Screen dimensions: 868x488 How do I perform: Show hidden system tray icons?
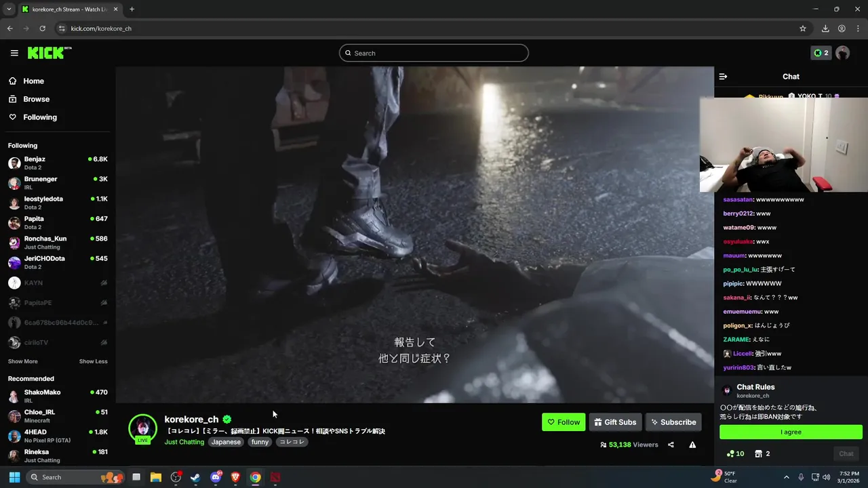786,477
